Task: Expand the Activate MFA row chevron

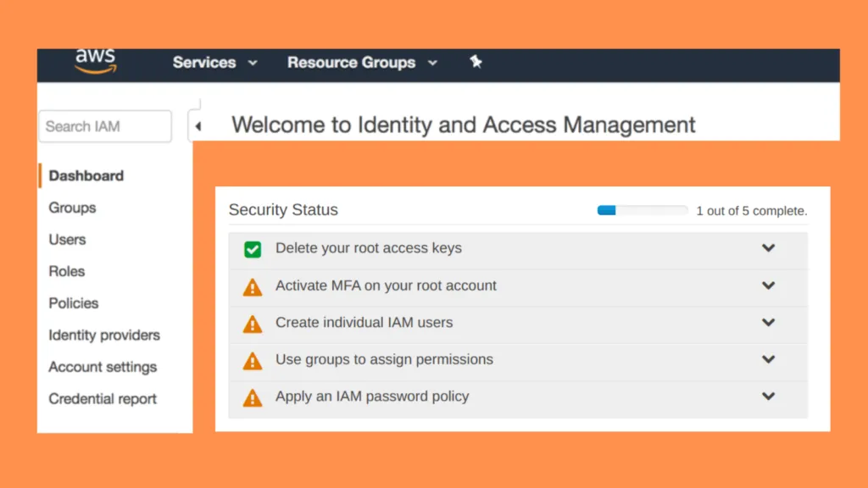Action: [x=768, y=286]
